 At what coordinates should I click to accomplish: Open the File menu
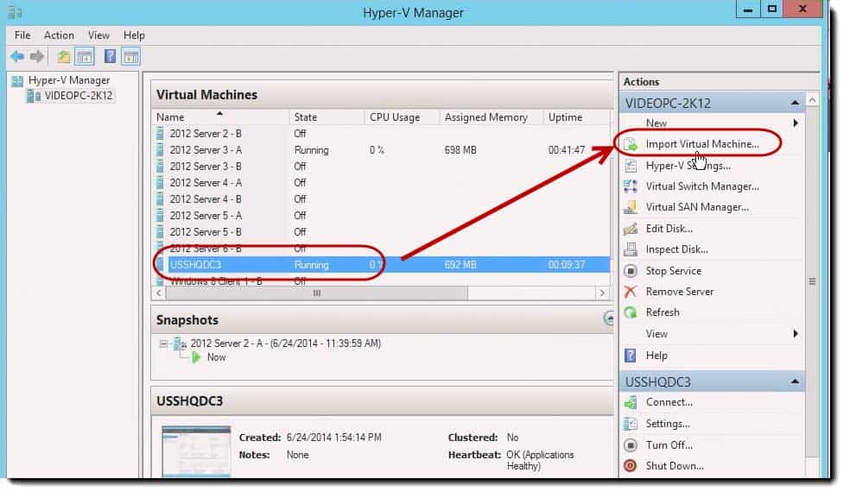tap(22, 35)
